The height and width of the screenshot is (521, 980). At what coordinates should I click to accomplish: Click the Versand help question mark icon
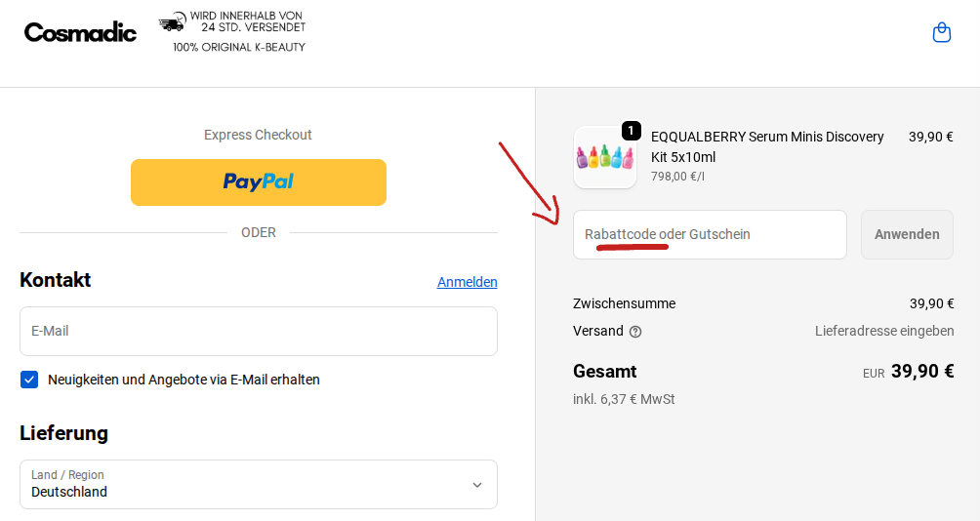coord(635,332)
